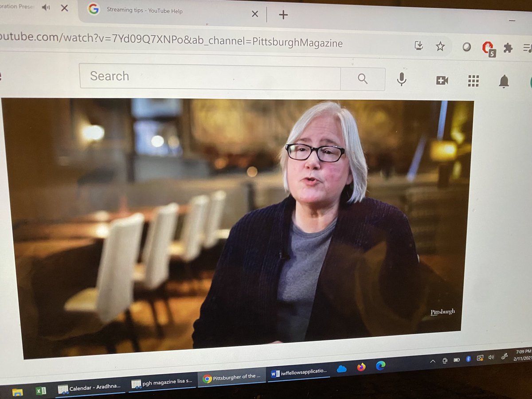
Task: Bookmark this page with the star icon
Action: coord(440,47)
